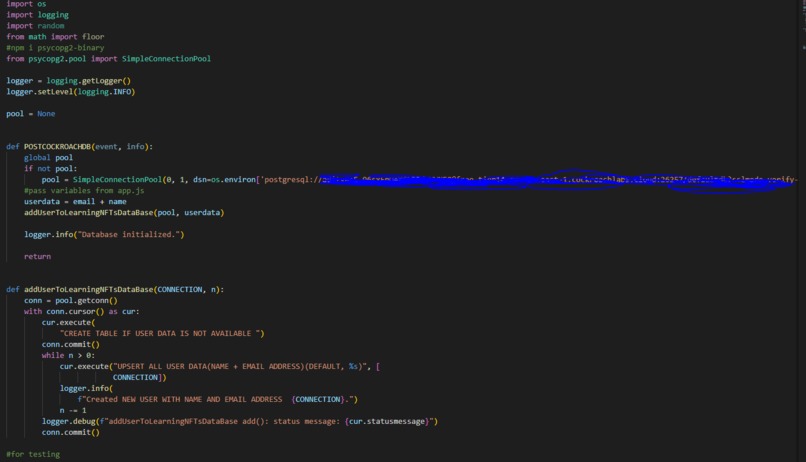Click 'def addUserToLearningNFTsDataBase(CONNECTION, n):' line

[115, 289]
